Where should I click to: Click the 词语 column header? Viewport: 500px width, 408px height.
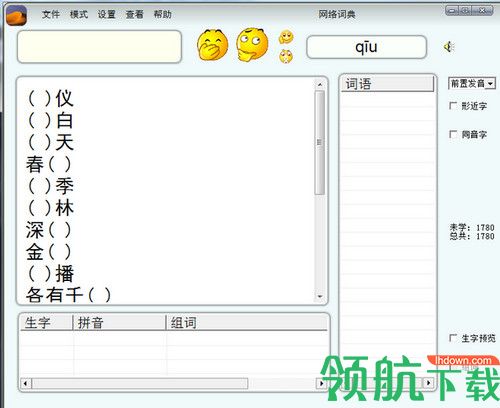pos(387,84)
